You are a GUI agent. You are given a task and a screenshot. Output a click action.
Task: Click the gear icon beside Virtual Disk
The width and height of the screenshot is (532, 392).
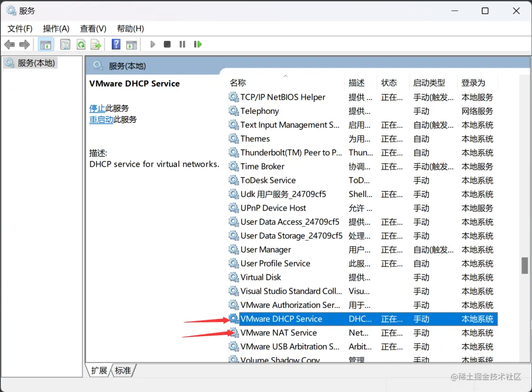(234, 277)
